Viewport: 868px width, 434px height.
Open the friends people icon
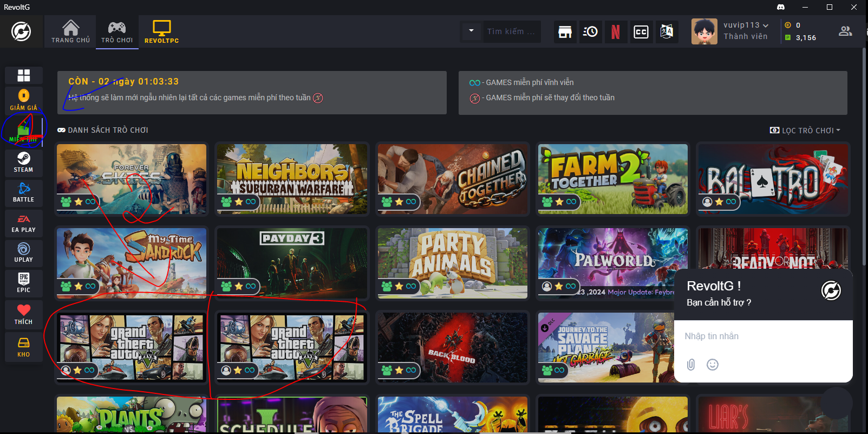click(x=845, y=31)
